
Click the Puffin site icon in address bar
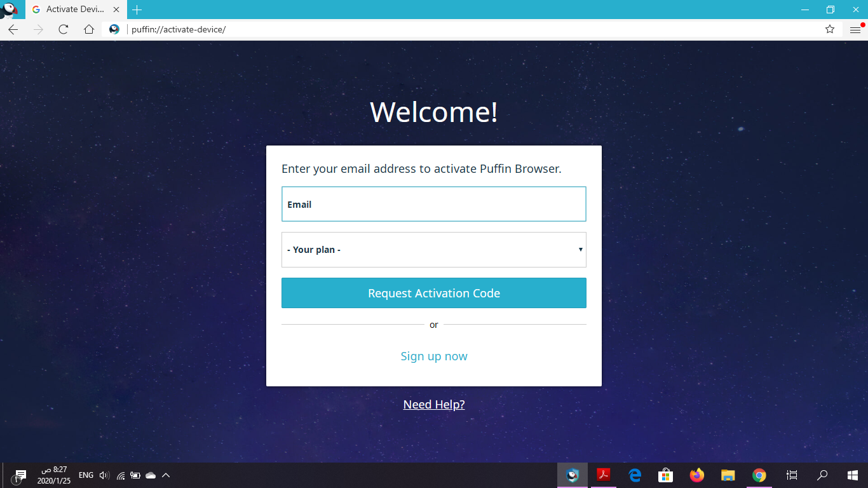114,29
